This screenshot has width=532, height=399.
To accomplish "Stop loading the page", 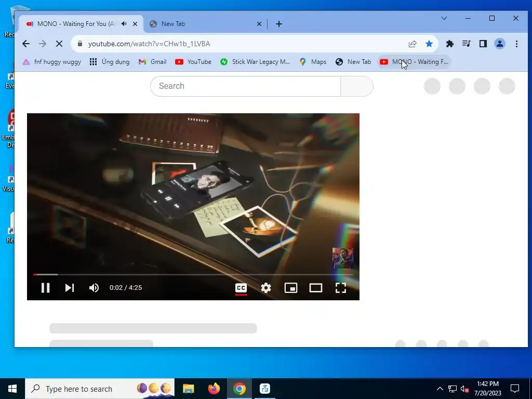I will pos(59,44).
